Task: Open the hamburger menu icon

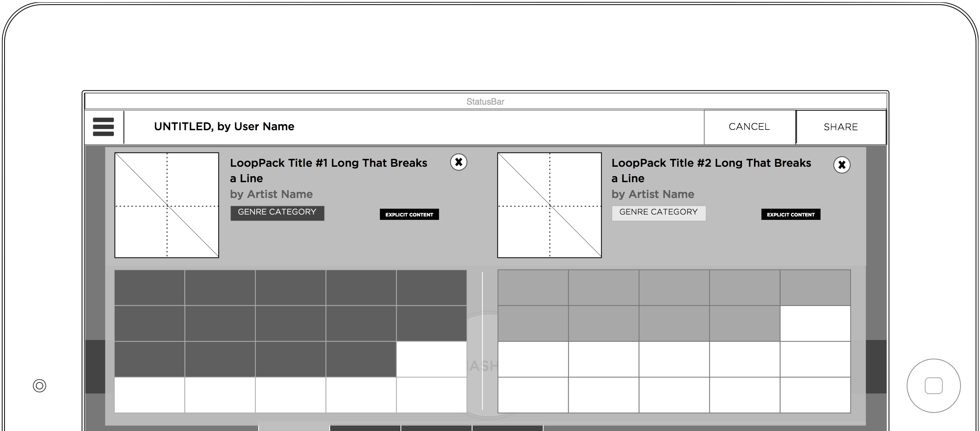Action: (x=103, y=127)
